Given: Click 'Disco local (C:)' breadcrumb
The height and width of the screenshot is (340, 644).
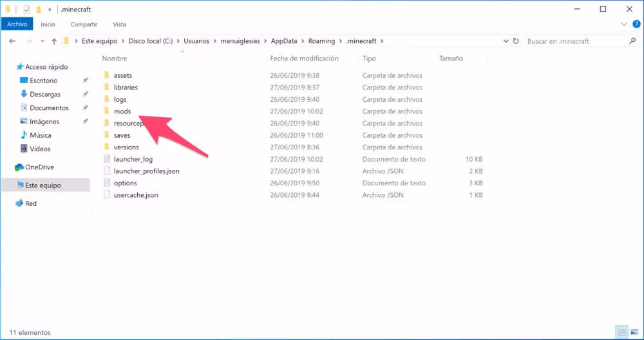Looking at the screenshot, I should tap(150, 41).
